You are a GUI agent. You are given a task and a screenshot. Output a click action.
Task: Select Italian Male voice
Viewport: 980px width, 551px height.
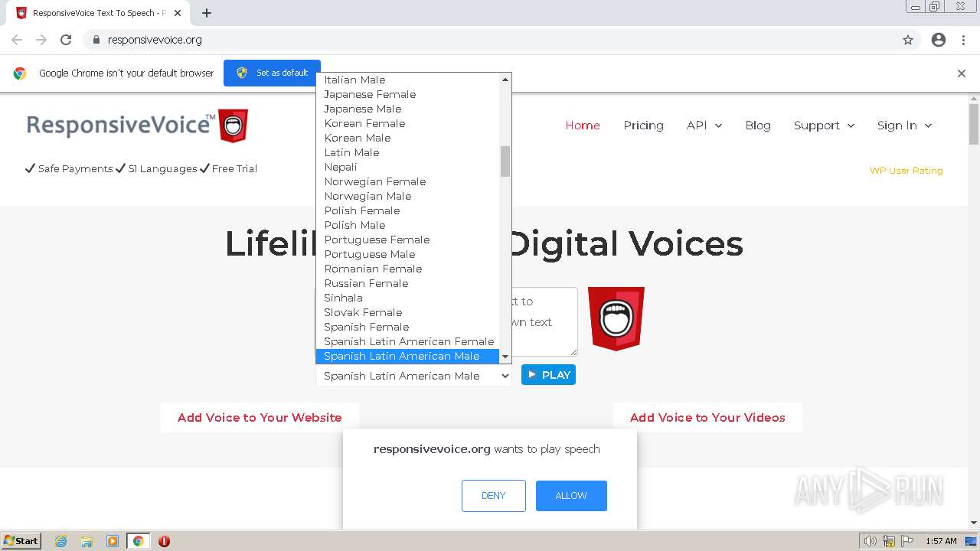(x=408, y=80)
